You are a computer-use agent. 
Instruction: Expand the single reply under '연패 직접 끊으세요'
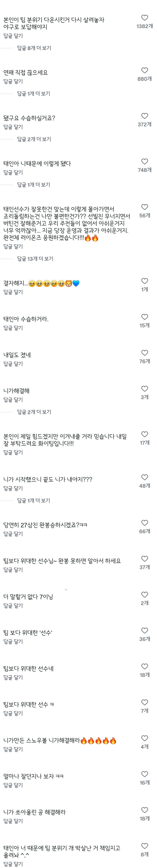coord(33,94)
